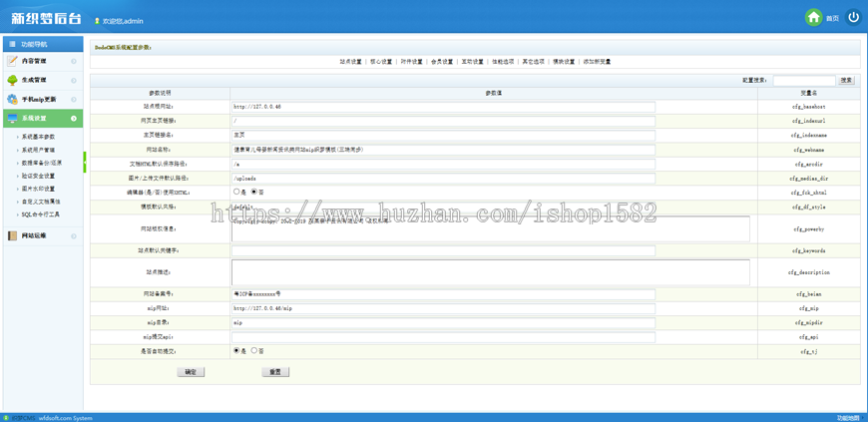Open the 会员设置 tab
This screenshot has height=422, width=868.
pyautogui.click(x=442, y=62)
